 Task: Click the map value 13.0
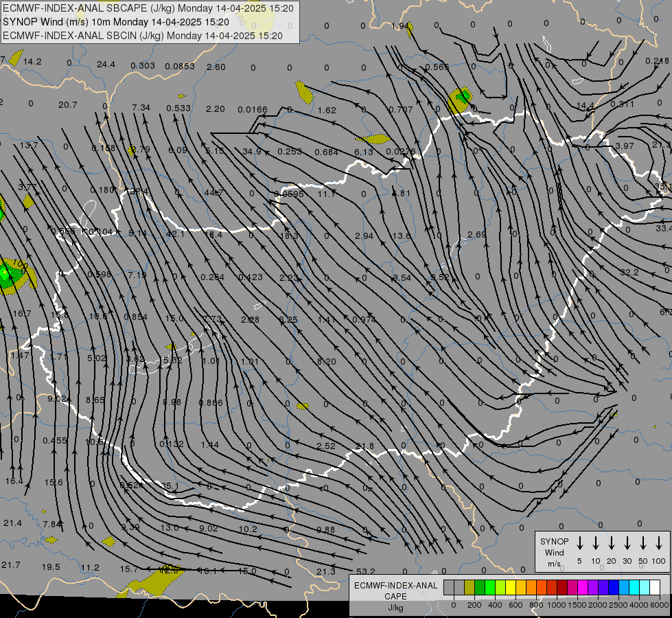click(170, 527)
